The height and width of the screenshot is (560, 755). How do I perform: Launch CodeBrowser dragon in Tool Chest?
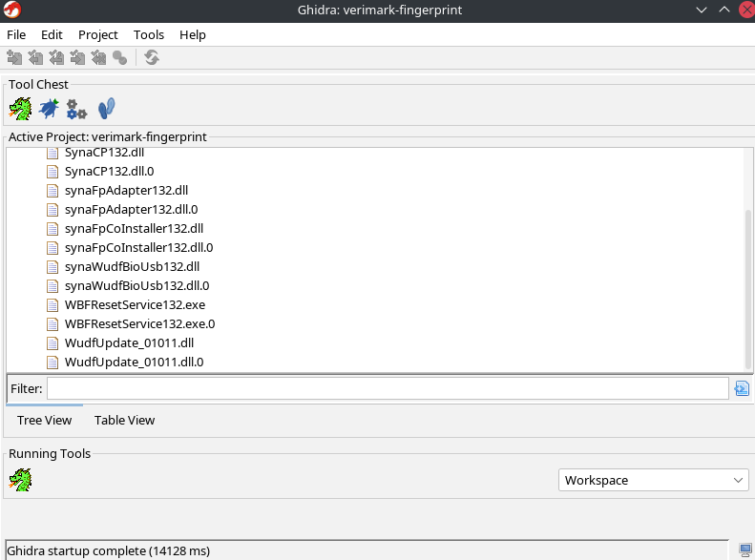click(x=21, y=109)
